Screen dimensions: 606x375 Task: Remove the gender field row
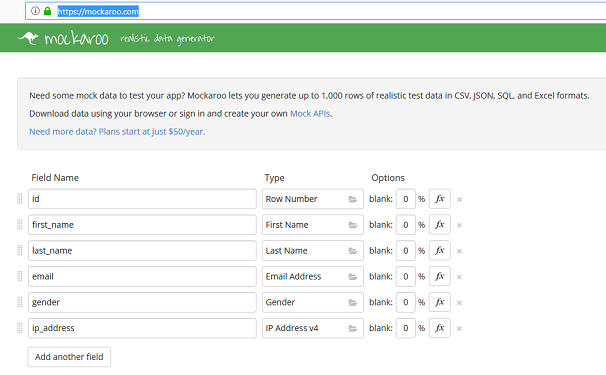click(x=459, y=303)
